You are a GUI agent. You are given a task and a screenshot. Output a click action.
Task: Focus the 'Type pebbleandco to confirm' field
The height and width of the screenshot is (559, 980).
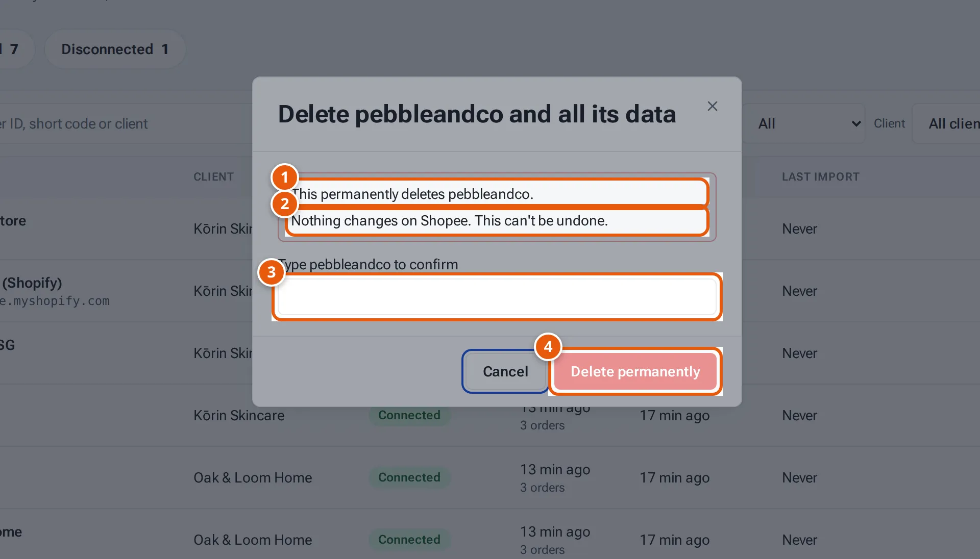pos(497,297)
